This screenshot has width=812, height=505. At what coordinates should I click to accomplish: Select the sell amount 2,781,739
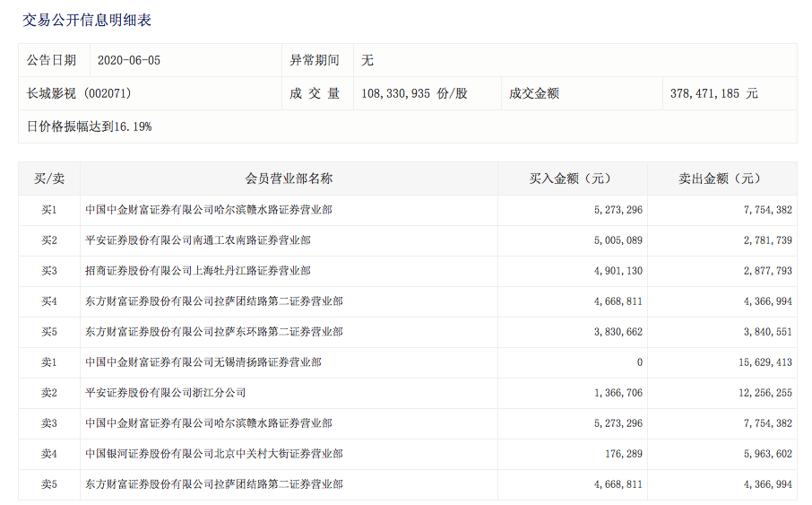pos(768,240)
